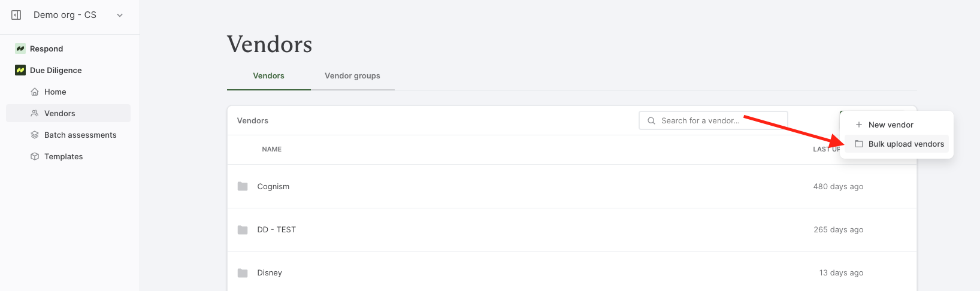Viewport: 980px width, 291px height.
Task: Click the Search for a vendor field
Action: 713,120
